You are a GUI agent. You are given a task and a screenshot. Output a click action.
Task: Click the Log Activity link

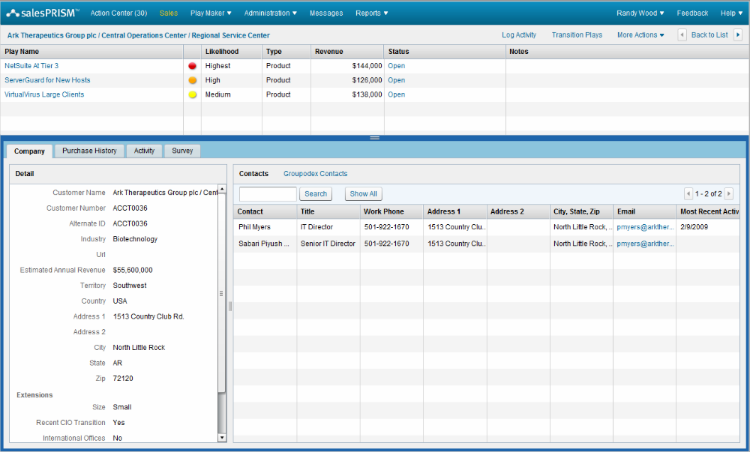pyautogui.click(x=519, y=35)
